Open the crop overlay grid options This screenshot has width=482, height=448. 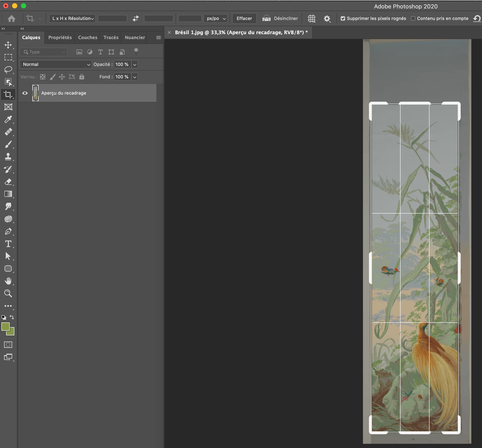tap(312, 18)
